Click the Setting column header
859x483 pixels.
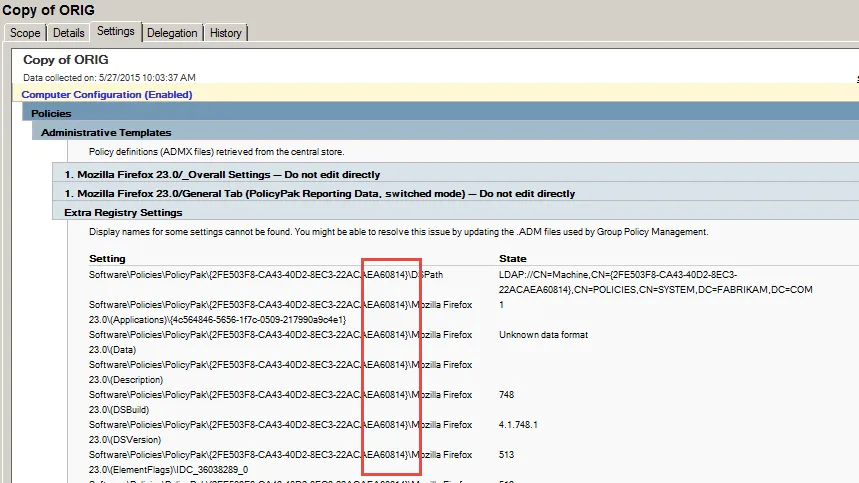click(107, 258)
